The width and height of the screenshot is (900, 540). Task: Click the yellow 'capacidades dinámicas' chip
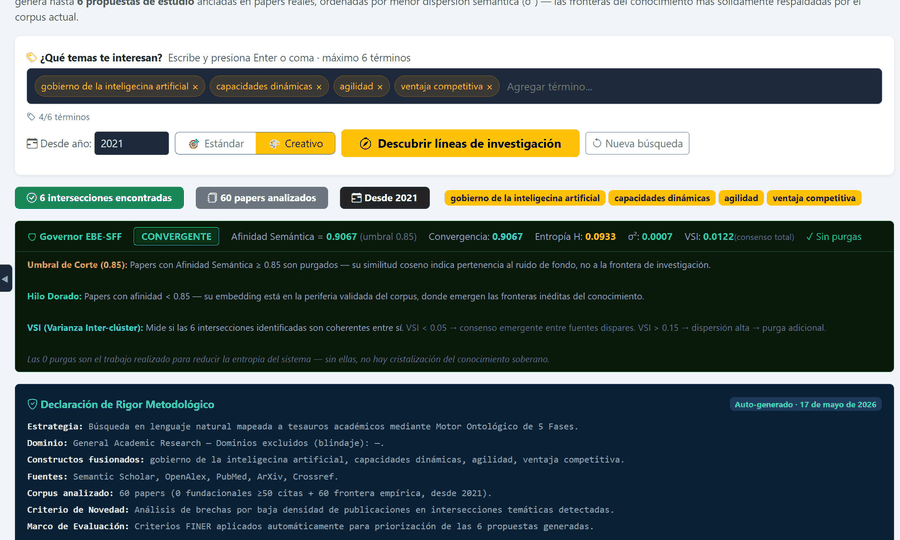pos(662,198)
